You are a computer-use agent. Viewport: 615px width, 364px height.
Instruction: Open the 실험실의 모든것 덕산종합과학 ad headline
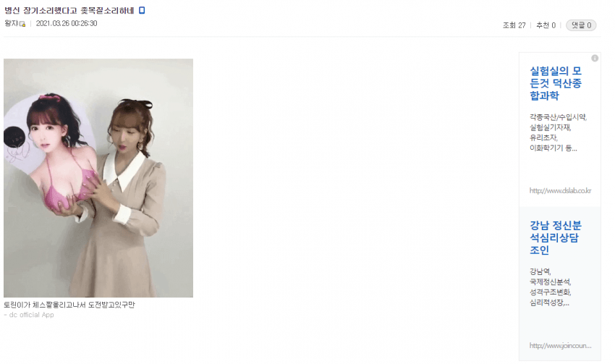556,83
